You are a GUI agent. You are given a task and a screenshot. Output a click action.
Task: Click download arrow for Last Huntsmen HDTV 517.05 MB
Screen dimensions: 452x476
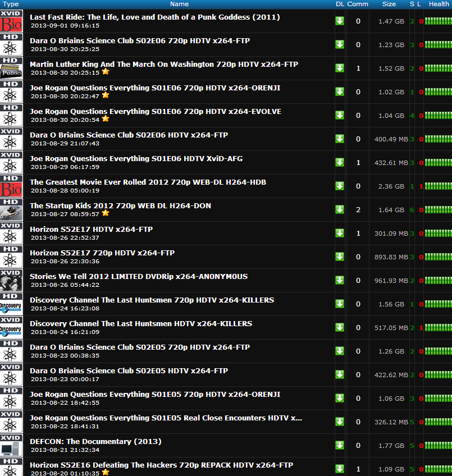(340, 328)
